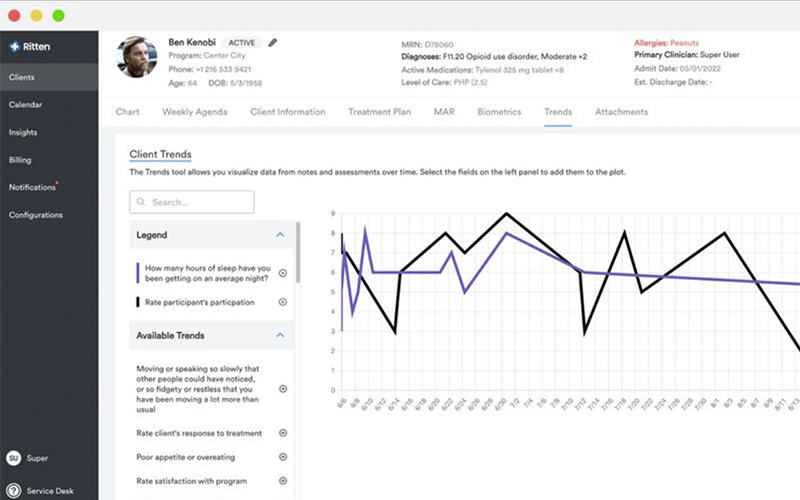
Task: Collapse the Available Trends section
Action: [280, 335]
